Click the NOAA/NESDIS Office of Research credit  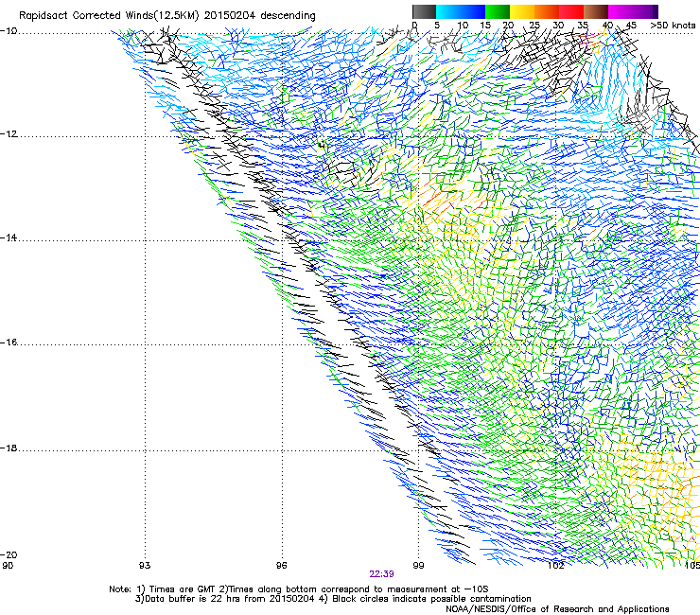557,608
